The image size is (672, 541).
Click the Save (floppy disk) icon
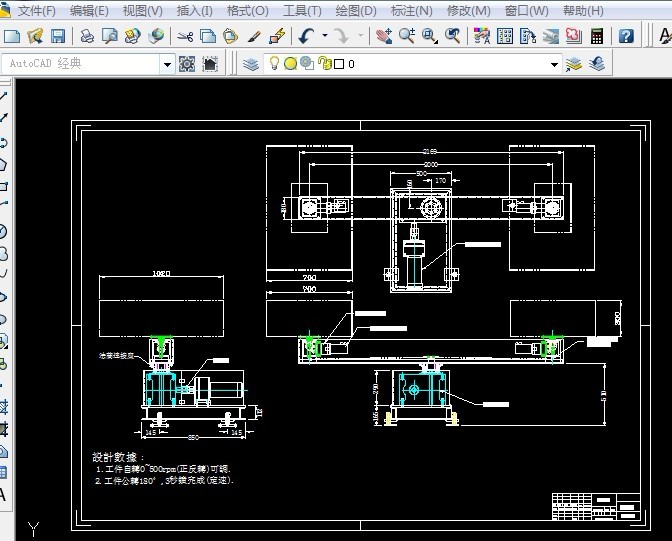(58, 36)
